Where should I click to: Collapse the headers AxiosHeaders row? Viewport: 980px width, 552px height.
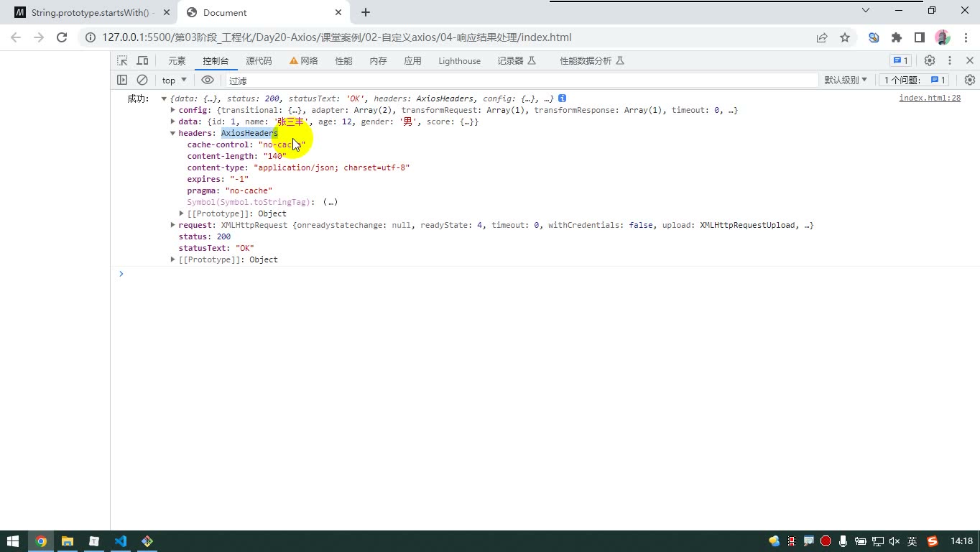[173, 133]
